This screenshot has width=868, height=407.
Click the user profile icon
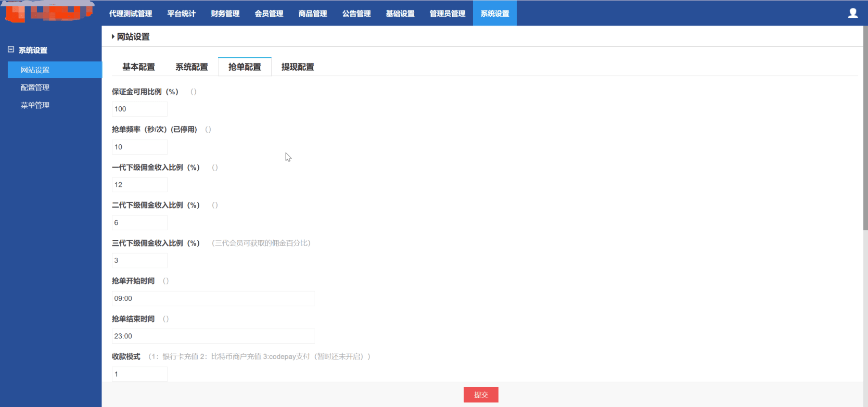coord(852,13)
